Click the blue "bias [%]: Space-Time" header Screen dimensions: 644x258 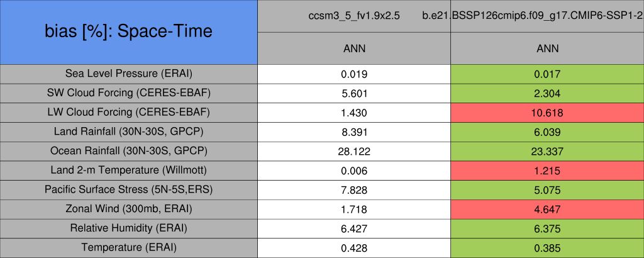coord(129,31)
